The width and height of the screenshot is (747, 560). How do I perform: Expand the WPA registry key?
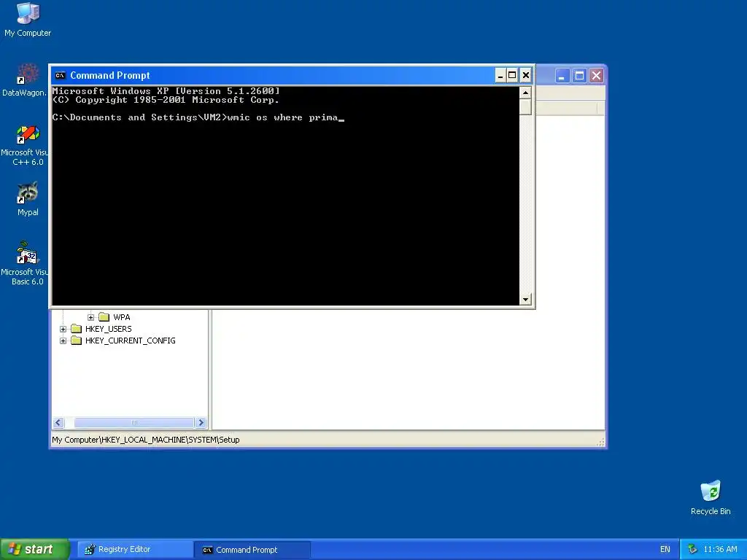tap(90, 317)
